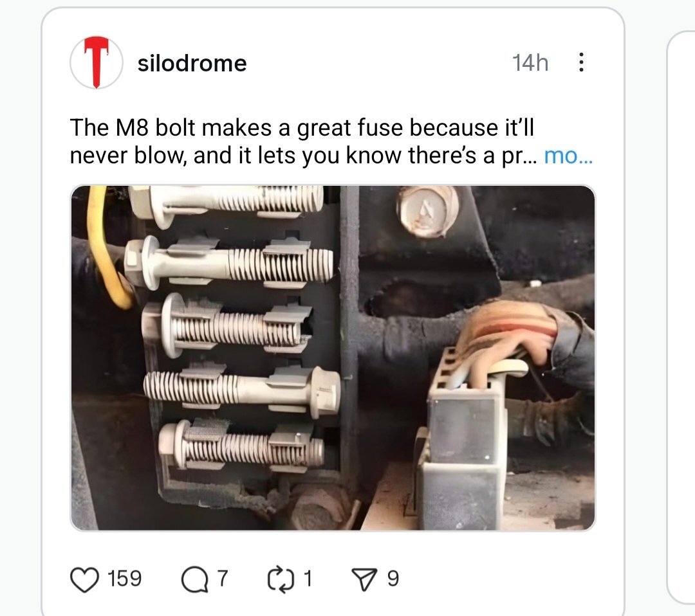Open the post via the 14h timestamp
The image size is (695, 616).
point(530,62)
